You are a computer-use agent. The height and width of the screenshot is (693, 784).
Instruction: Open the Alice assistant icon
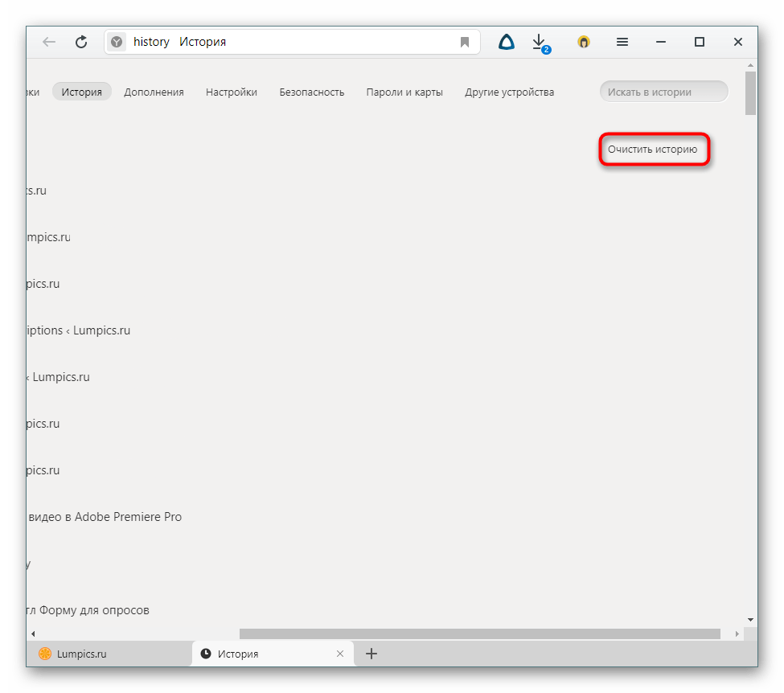coord(507,42)
